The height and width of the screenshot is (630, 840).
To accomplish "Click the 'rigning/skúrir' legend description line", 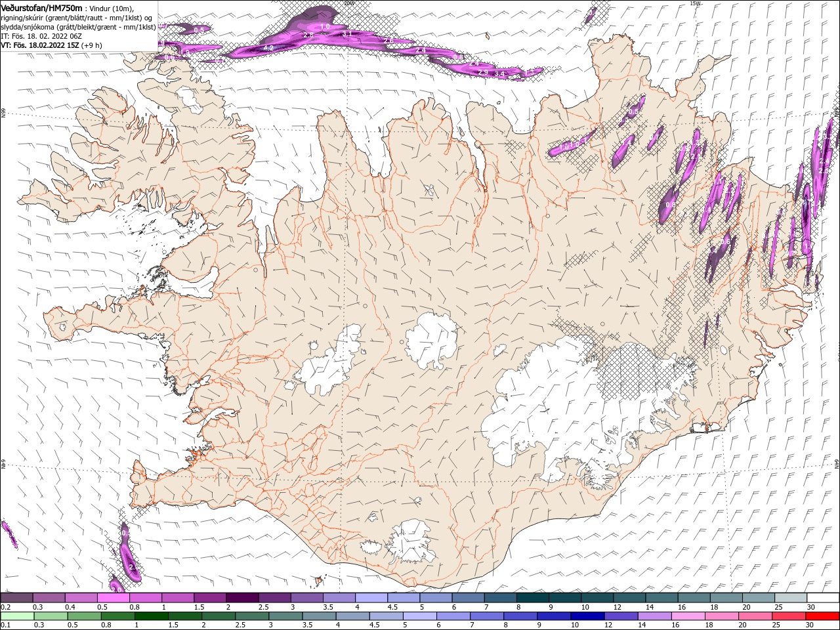I will 77,17.
